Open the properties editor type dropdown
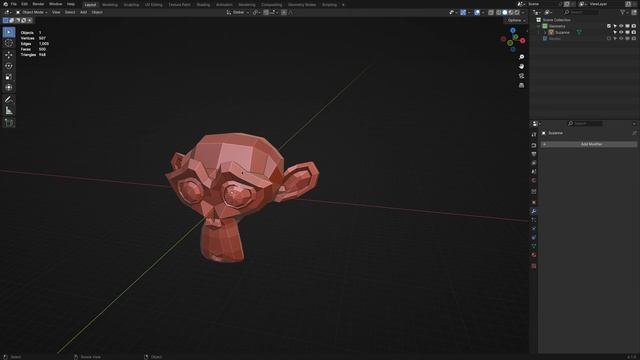The height and width of the screenshot is (360, 640). tap(536, 123)
